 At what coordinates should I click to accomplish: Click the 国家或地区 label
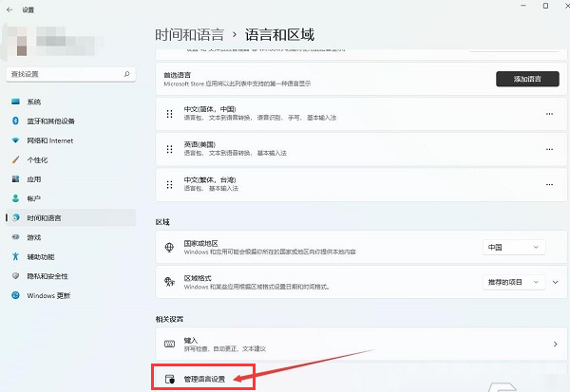[x=200, y=243]
